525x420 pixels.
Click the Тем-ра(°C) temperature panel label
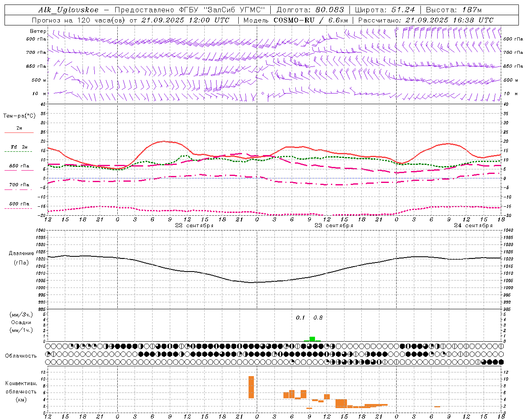19,116
